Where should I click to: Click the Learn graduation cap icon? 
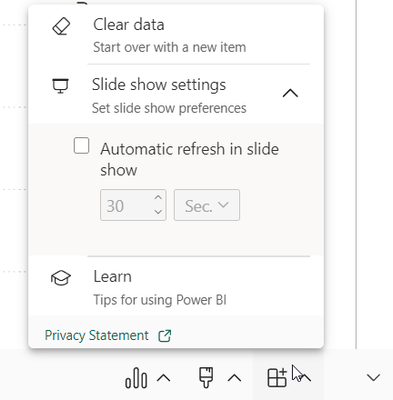tap(61, 278)
